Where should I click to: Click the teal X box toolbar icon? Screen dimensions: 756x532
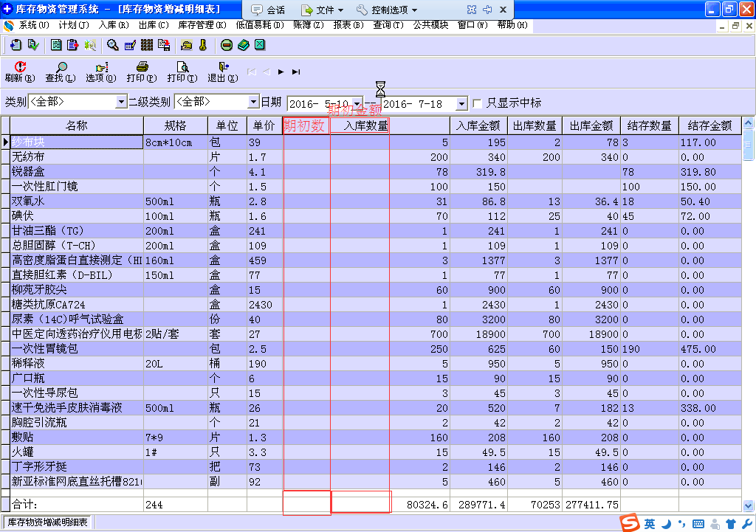[260, 45]
